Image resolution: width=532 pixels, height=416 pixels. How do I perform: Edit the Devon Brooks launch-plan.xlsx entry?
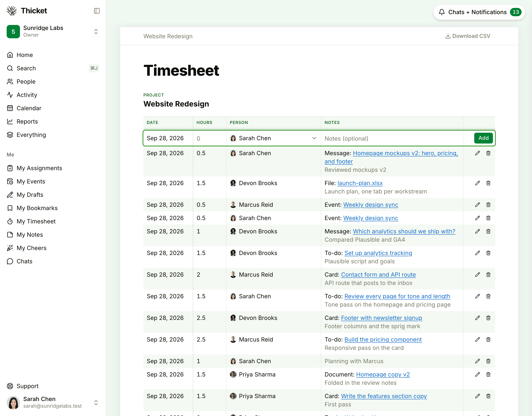[x=477, y=183]
